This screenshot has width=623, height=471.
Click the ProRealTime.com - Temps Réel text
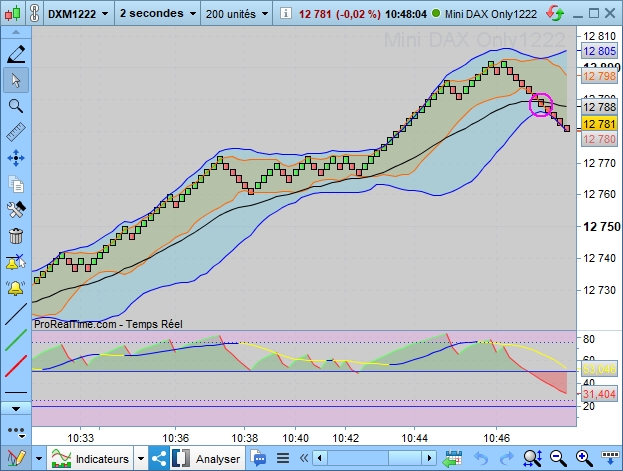pyautogui.click(x=108, y=324)
